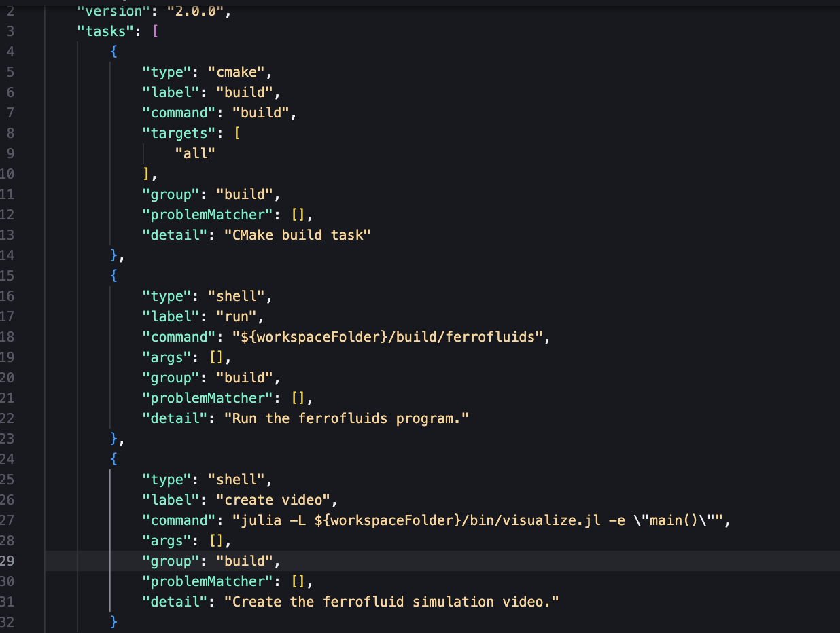The width and height of the screenshot is (840, 633).
Task: Click the "problemMatcher" key on line 12
Action: (211, 215)
